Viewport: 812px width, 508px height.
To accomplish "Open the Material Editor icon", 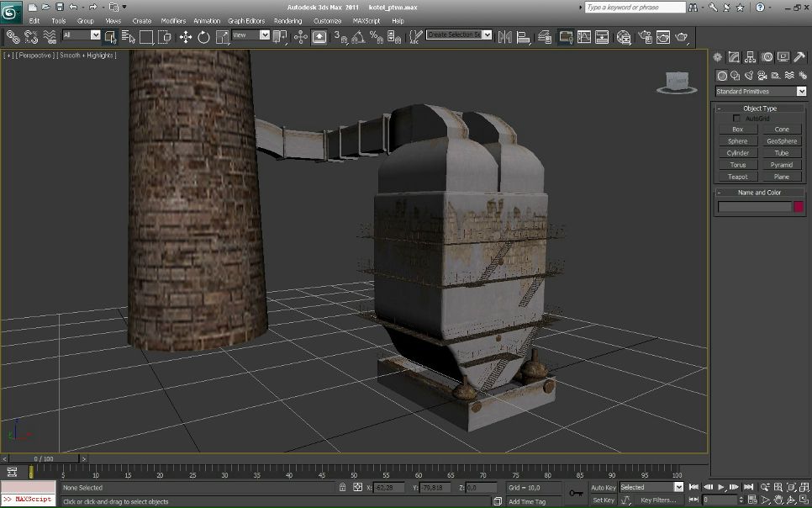I will pos(624,37).
